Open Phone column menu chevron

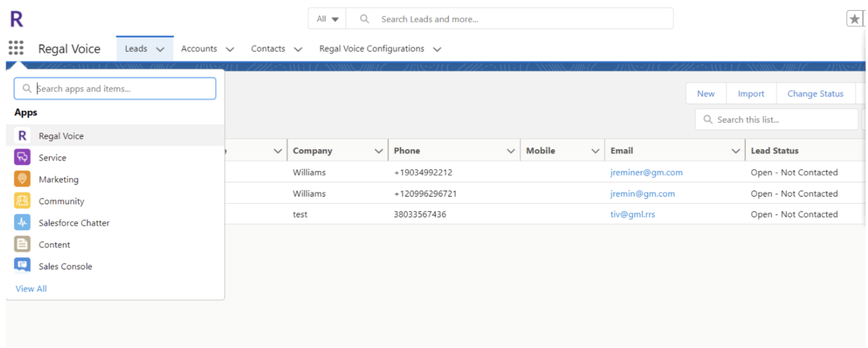pos(511,151)
